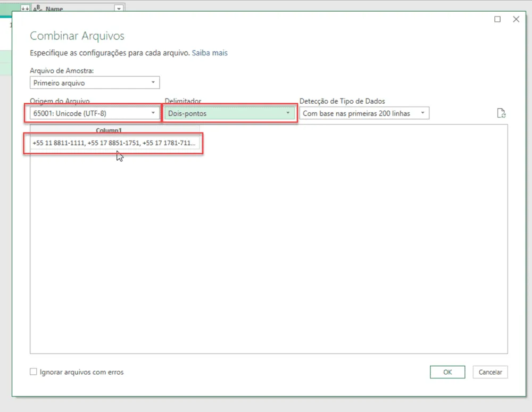532x412 pixels.
Task: Open the Saiba mais link
Action: (210, 53)
